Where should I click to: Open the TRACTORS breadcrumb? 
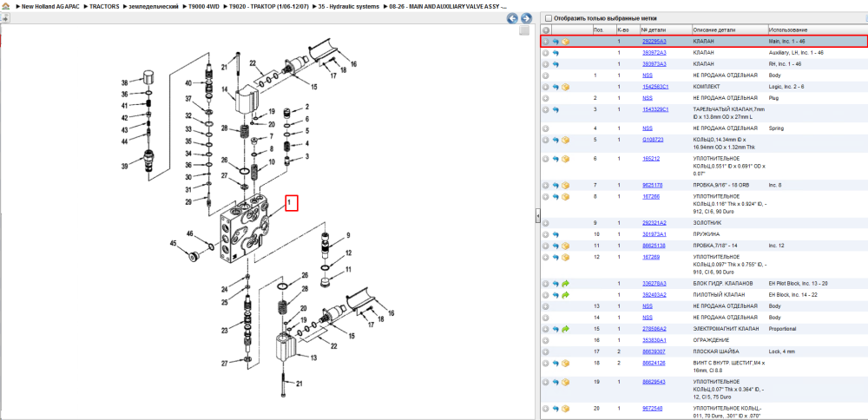point(104,6)
